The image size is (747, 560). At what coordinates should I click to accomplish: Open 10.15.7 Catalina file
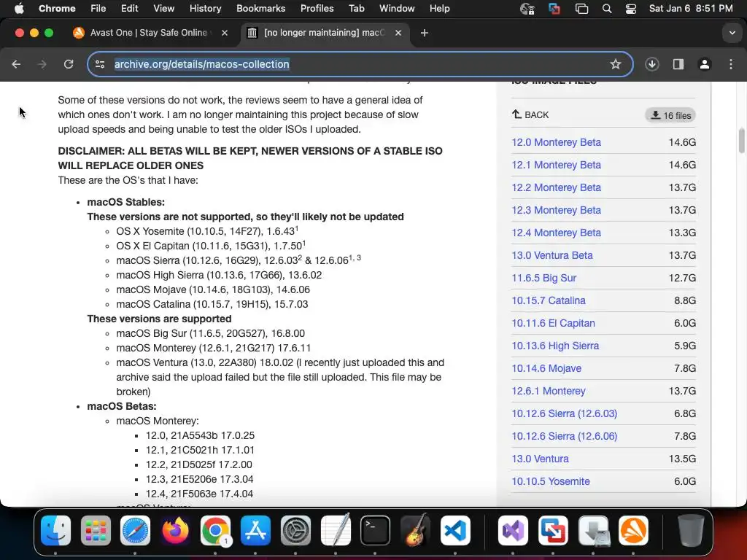coord(549,300)
